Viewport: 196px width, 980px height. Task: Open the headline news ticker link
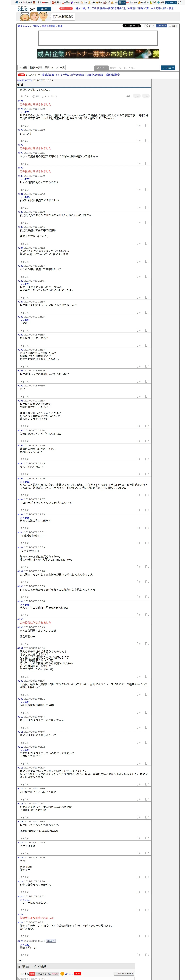(124, 8)
